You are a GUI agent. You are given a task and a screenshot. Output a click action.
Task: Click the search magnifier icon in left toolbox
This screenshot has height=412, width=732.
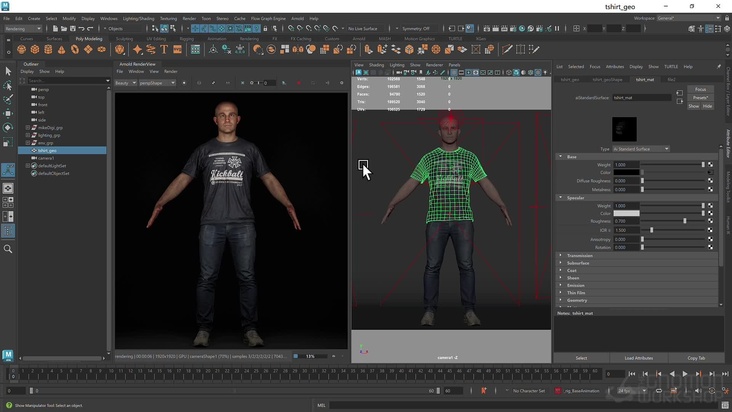[8, 249]
